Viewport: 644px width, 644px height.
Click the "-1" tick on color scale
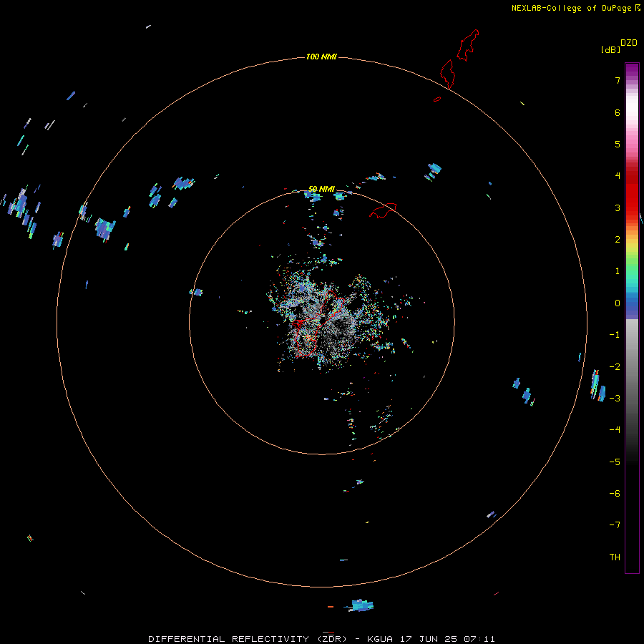pos(615,335)
